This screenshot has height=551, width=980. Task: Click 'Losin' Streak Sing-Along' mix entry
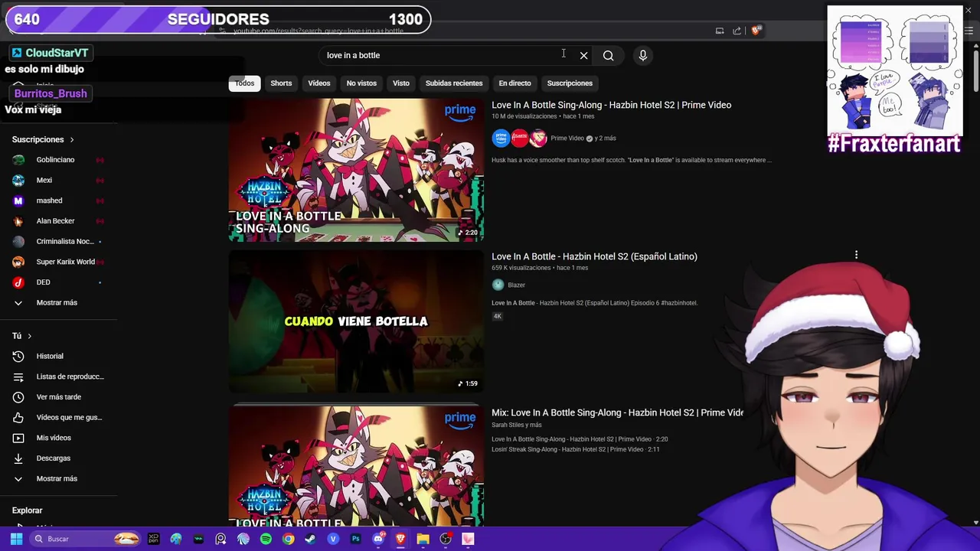[575, 449]
